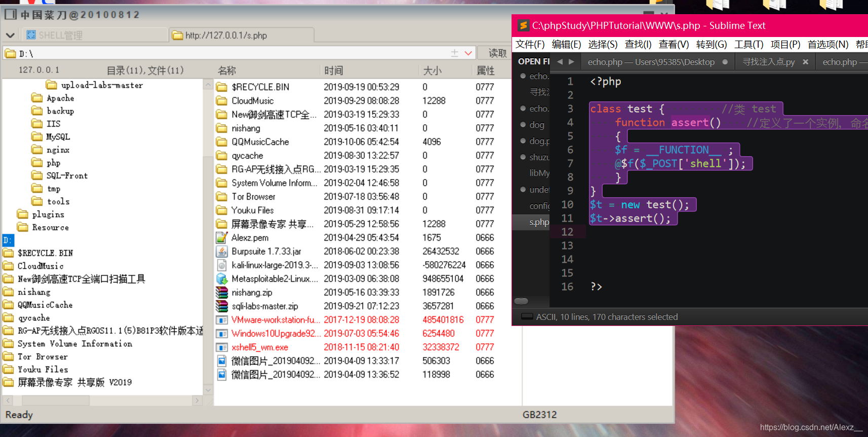Open the QQMusicCache folder in file list

point(260,142)
